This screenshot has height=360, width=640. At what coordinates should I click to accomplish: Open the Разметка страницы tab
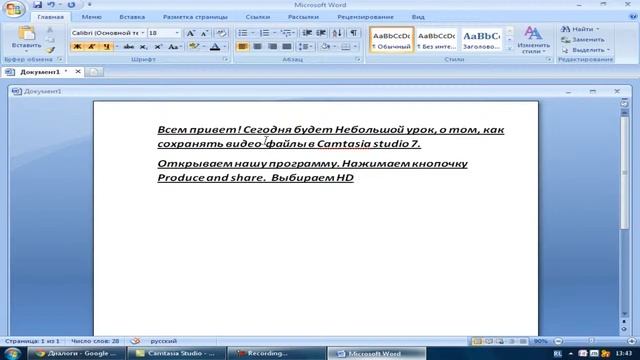point(195,17)
